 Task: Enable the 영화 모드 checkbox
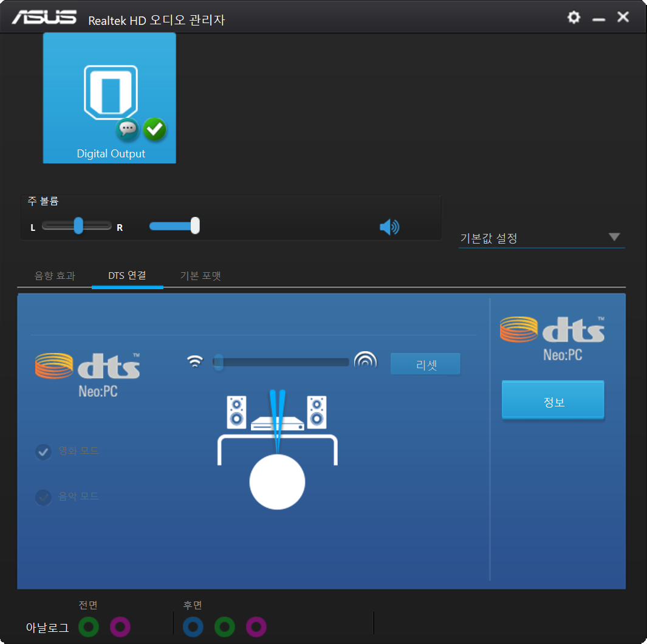point(43,452)
